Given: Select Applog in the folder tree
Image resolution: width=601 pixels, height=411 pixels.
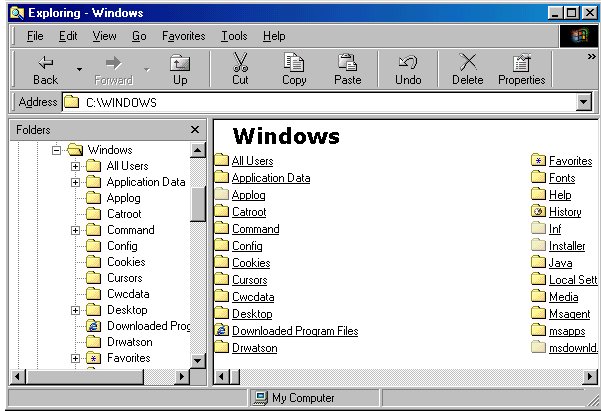Looking at the screenshot, I should pos(124,198).
